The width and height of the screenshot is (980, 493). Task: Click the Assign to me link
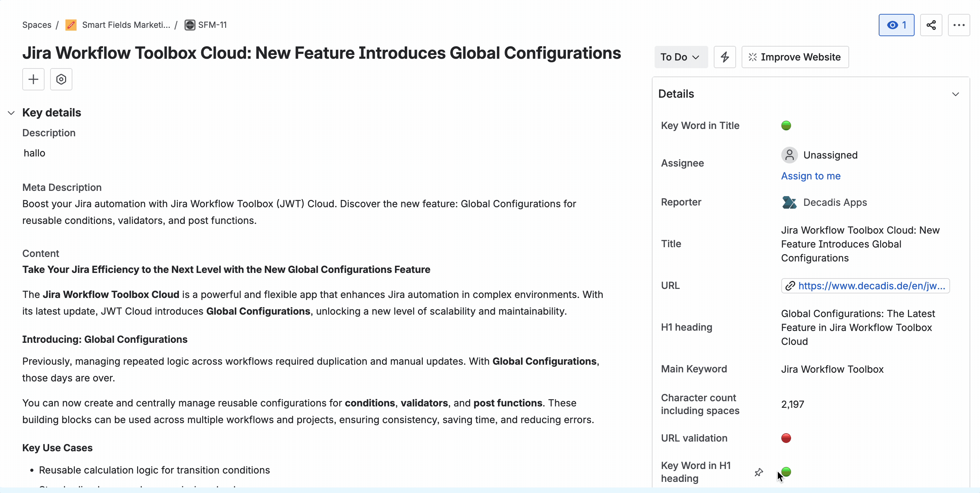[810, 176]
